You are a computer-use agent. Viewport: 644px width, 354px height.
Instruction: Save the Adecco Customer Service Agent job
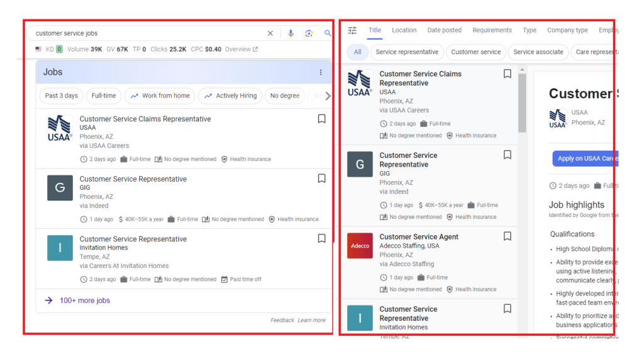pos(508,236)
